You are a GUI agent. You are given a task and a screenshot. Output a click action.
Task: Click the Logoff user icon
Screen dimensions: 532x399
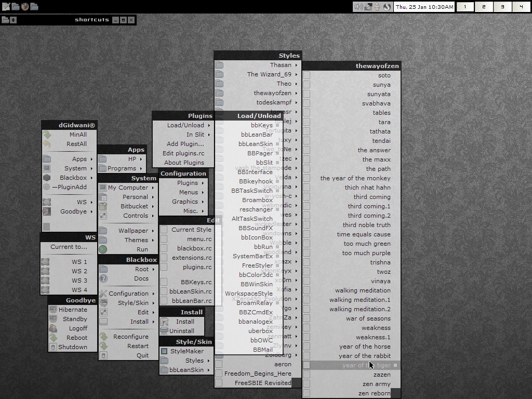coord(53,328)
